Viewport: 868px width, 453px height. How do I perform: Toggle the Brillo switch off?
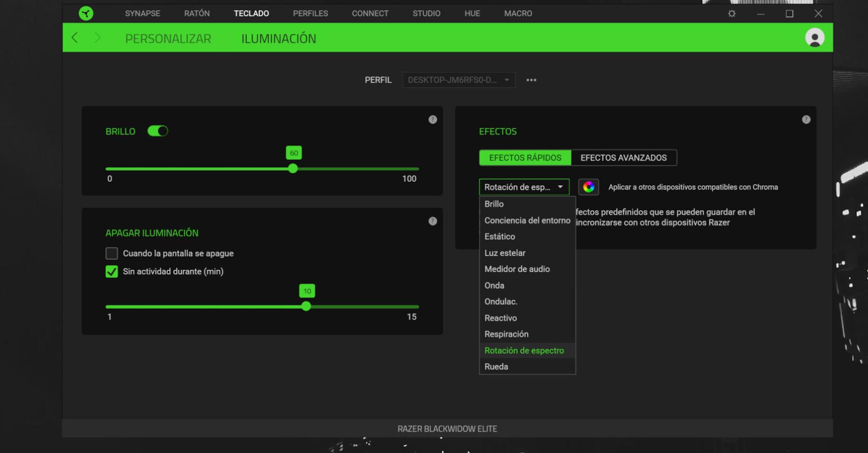point(158,131)
